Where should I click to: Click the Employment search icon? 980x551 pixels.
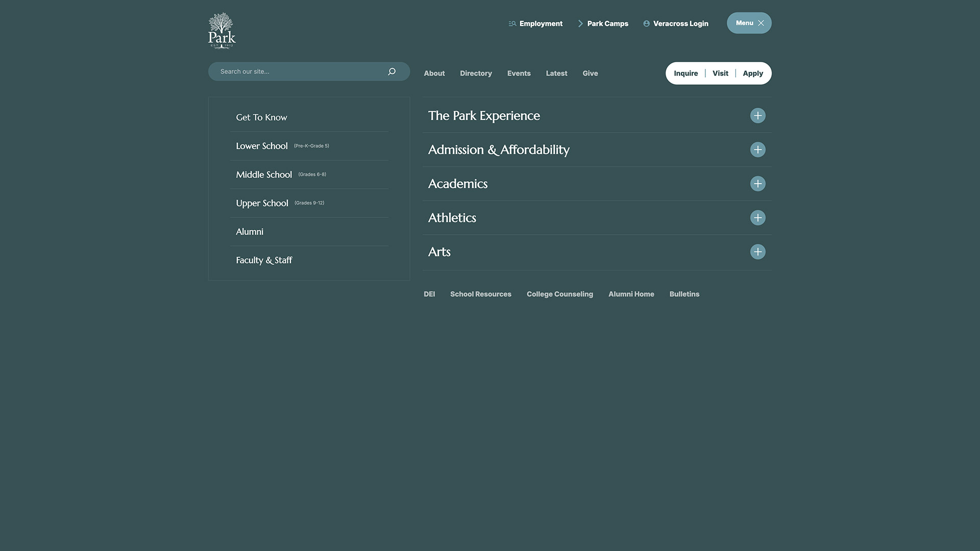coord(512,24)
